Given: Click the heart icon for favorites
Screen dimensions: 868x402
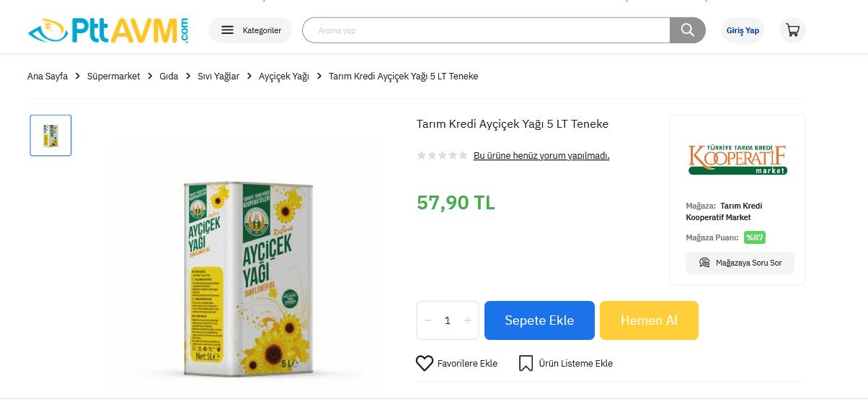Looking at the screenshot, I should (425, 363).
